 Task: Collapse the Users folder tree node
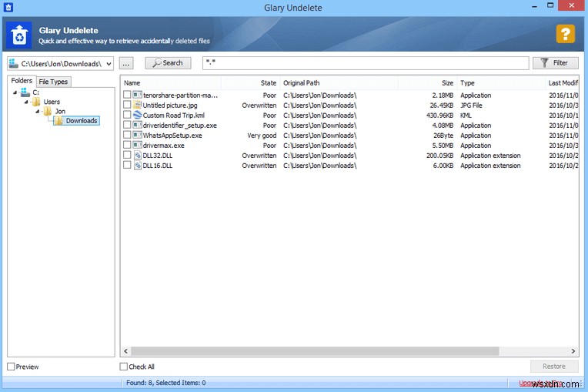26,102
